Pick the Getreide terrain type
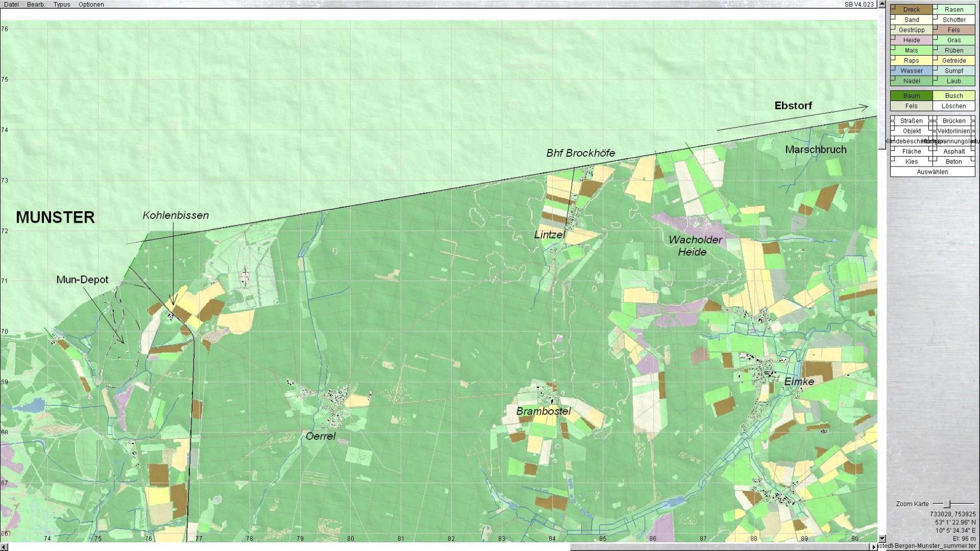Viewport: 980px width, 551px height. pos(954,60)
